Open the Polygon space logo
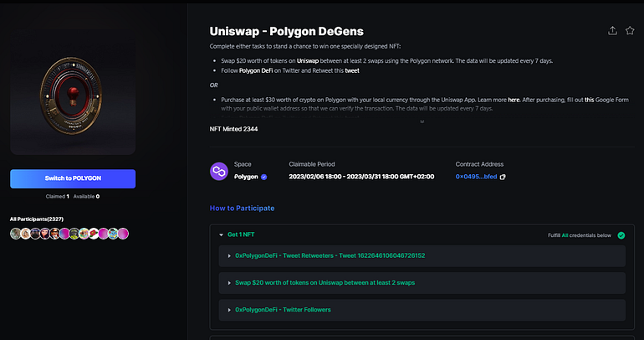 (x=219, y=171)
